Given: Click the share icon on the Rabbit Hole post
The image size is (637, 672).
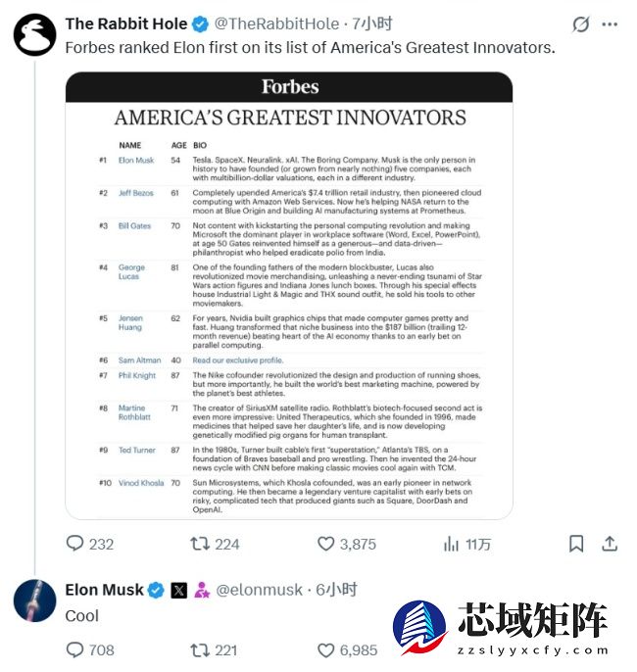Looking at the screenshot, I should tap(609, 544).
